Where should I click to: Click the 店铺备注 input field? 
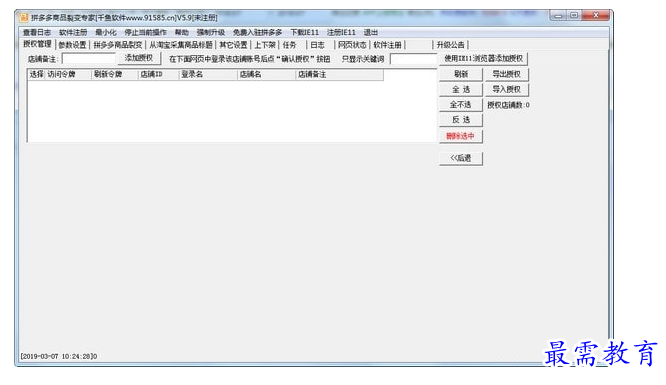[x=89, y=59]
